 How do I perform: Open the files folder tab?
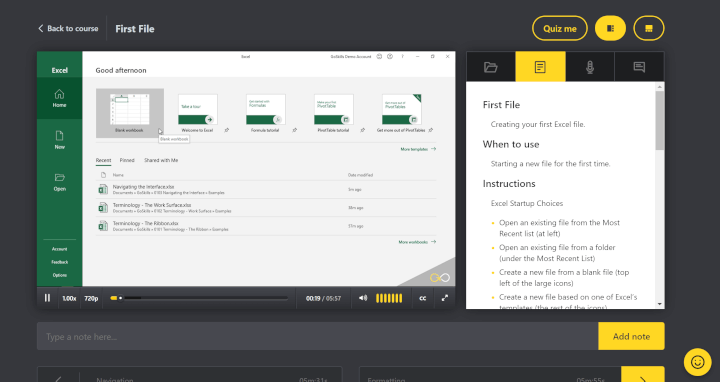coord(491,67)
